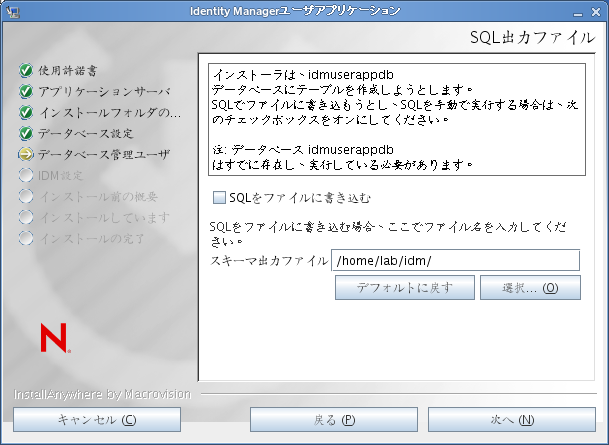
Task: Click green check icon beside 使用許諾書
Action: [26, 70]
